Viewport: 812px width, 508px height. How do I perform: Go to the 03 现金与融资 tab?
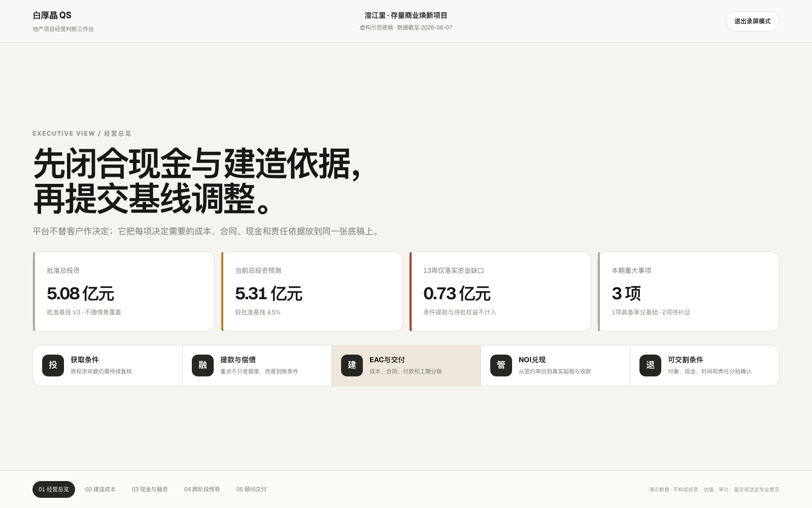pos(150,489)
